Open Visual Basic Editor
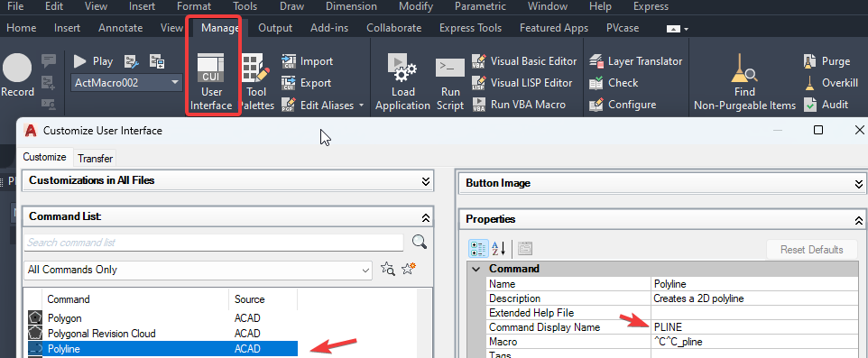This screenshot has width=868, height=358. [x=524, y=60]
